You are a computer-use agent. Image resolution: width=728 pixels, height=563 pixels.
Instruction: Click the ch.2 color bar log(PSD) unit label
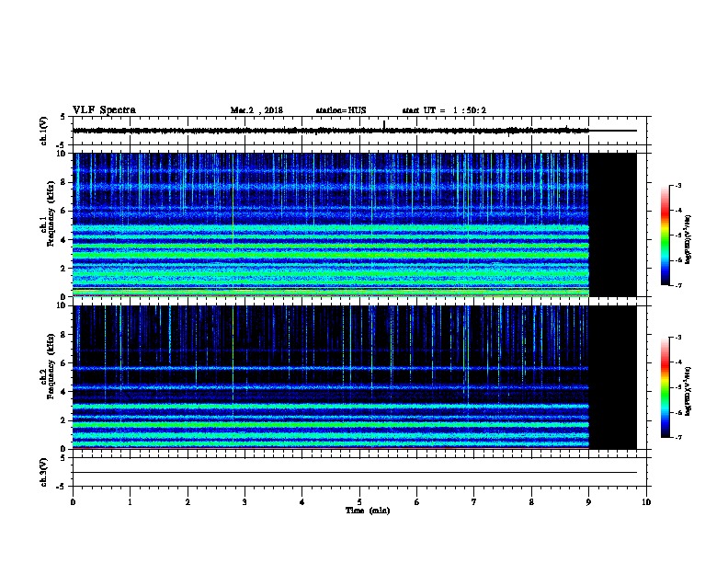(x=688, y=392)
